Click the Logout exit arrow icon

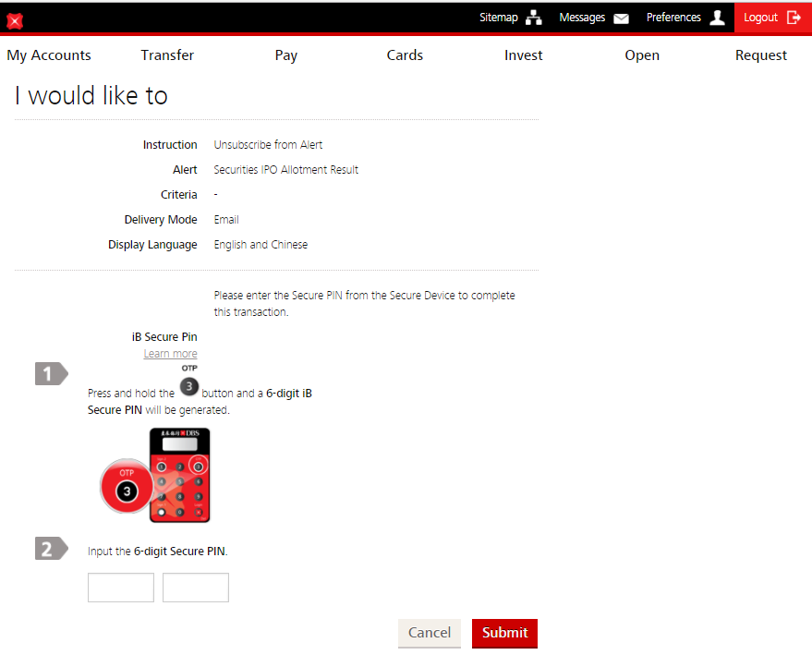[794, 18]
